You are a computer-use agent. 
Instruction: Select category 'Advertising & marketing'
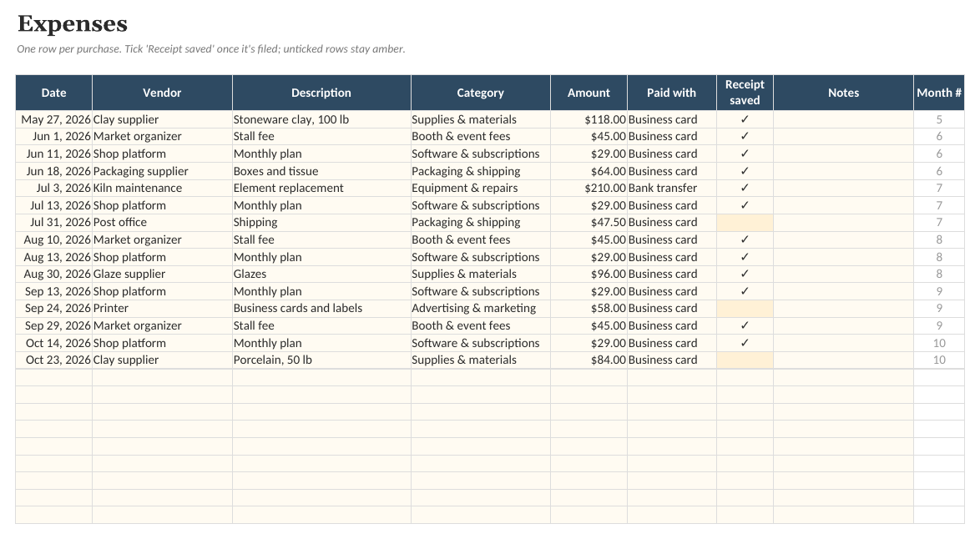(x=481, y=309)
